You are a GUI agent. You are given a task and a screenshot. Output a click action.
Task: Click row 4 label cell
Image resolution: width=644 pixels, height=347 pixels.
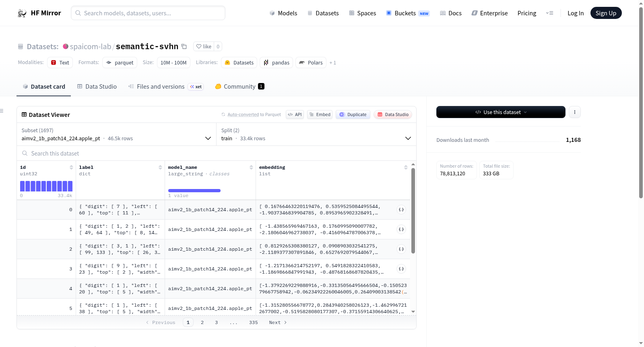coord(120,289)
